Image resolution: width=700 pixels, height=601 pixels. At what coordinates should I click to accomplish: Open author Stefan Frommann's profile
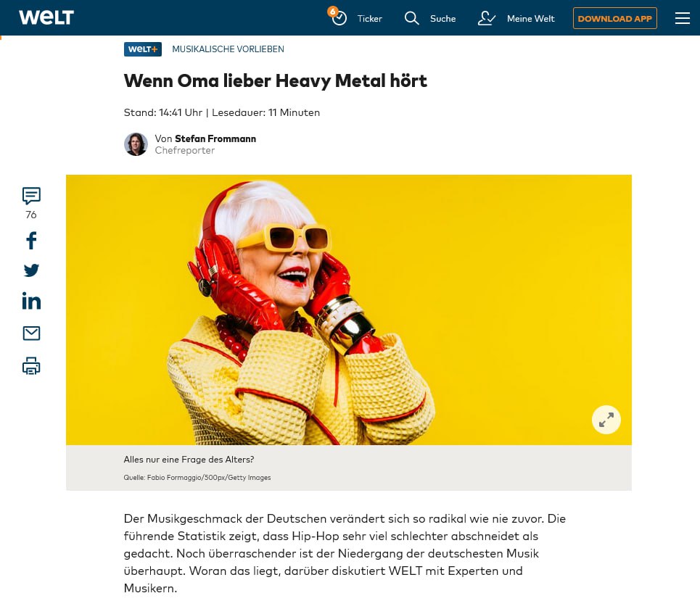click(215, 138)
